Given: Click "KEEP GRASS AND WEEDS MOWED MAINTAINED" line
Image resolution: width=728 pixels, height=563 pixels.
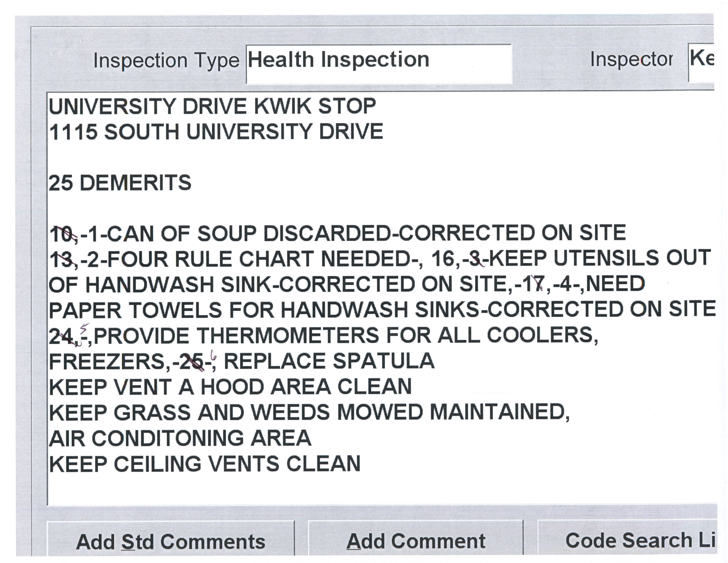Looking at the screenshot, I should (x=309, y=413).
